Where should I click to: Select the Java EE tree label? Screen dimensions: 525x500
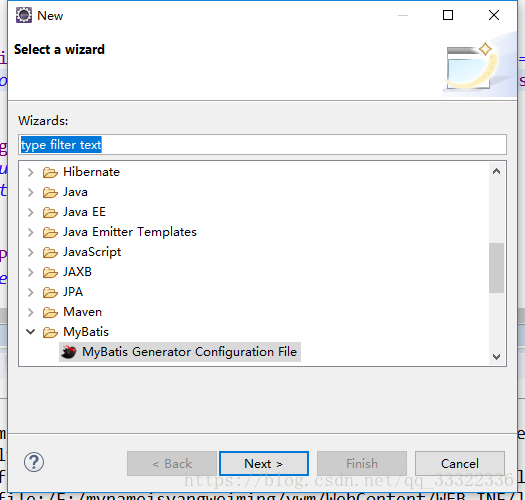[84, 212]
